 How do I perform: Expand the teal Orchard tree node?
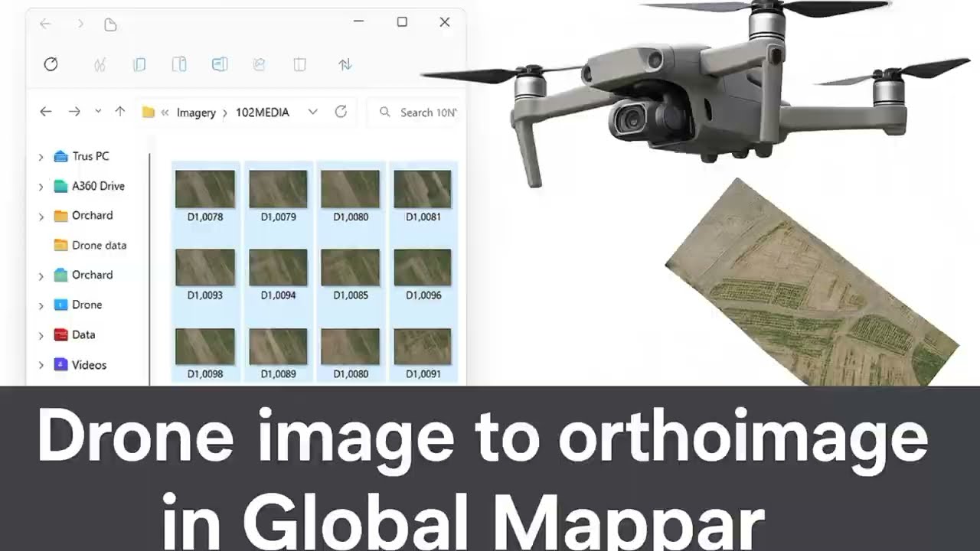tap(41, 275)
